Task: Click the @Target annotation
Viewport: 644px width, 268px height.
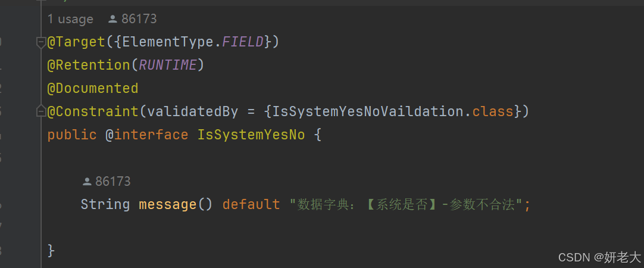Action: [76, 42]
